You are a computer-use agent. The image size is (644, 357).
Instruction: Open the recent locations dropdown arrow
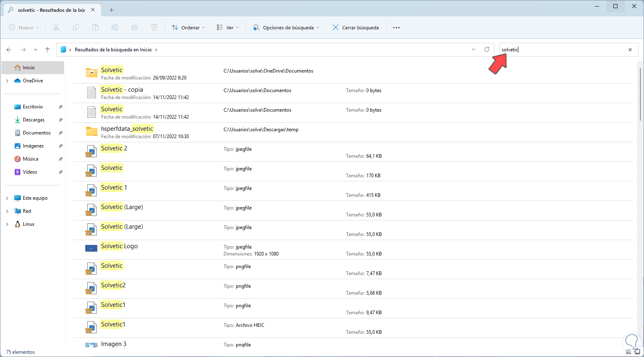(35, 50)
